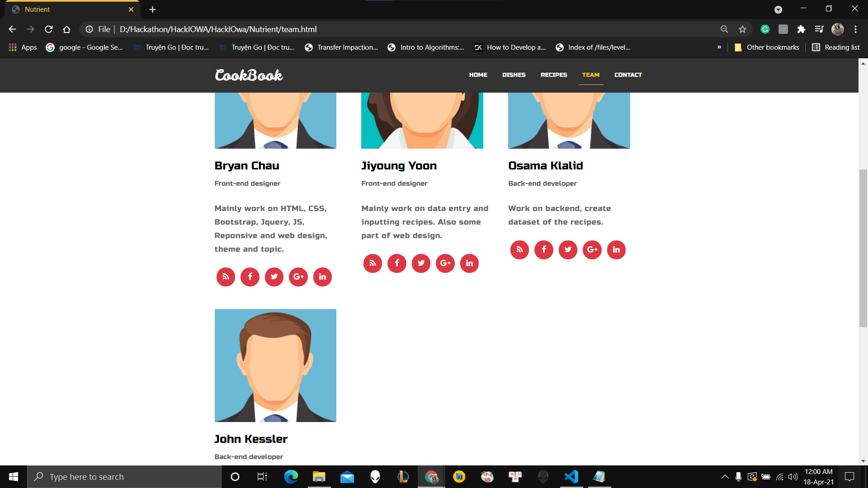The height and width of the screenshot is (488, 868).
Task: Bookmark this page with star icon
Action: pos(742,29)
